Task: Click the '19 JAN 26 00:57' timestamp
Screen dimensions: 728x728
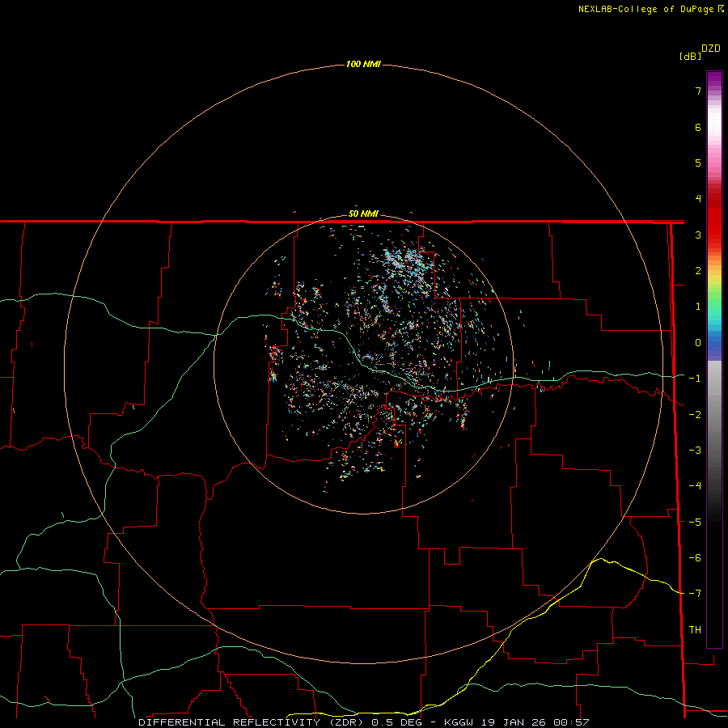Action: click(x=534, y=722)
